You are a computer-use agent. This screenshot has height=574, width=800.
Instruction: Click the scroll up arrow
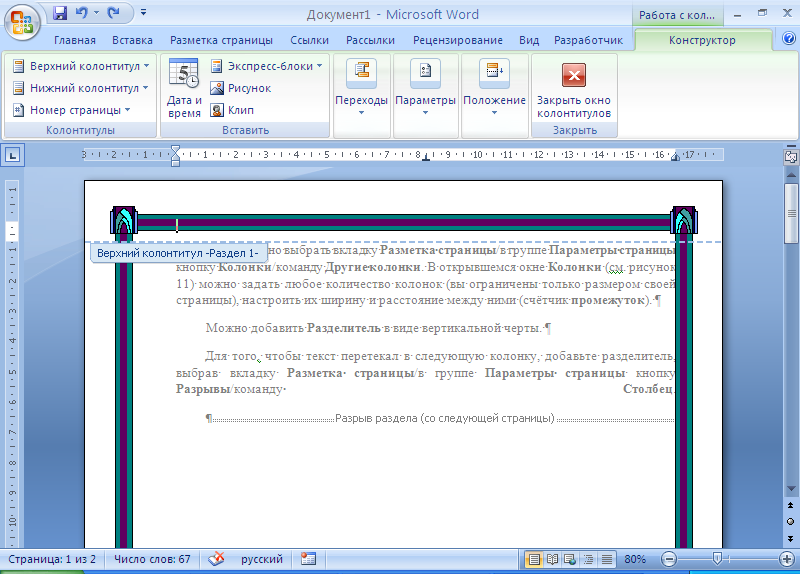tap(791, 174)
